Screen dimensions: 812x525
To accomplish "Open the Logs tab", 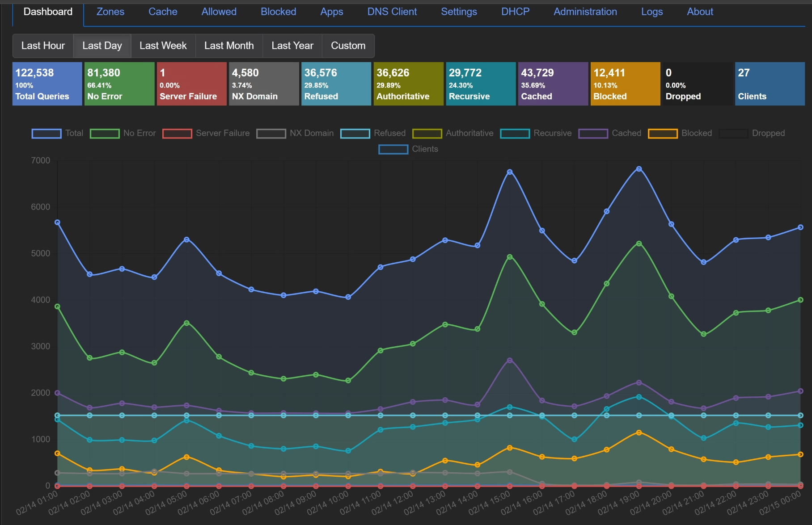I will tap(651, 12).
